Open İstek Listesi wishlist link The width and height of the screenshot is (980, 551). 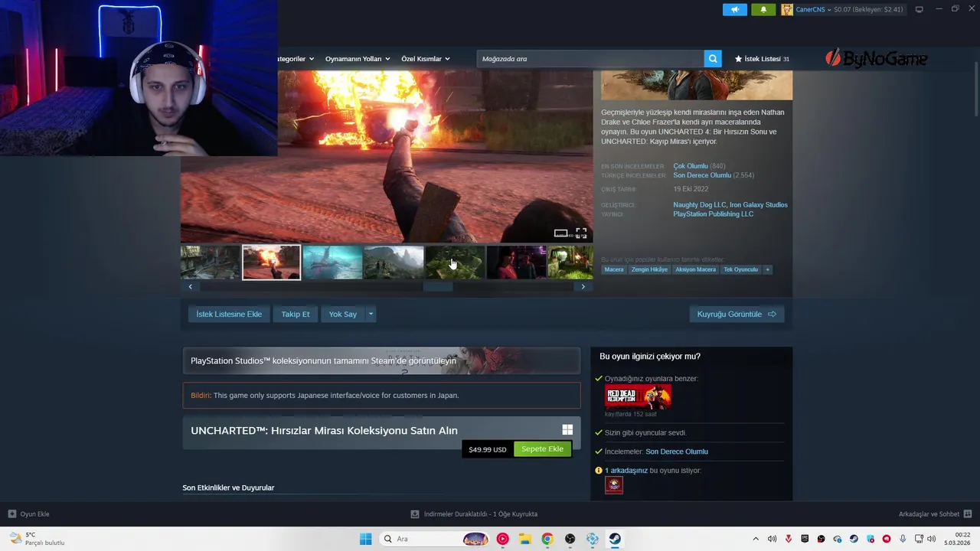[762, 59]
